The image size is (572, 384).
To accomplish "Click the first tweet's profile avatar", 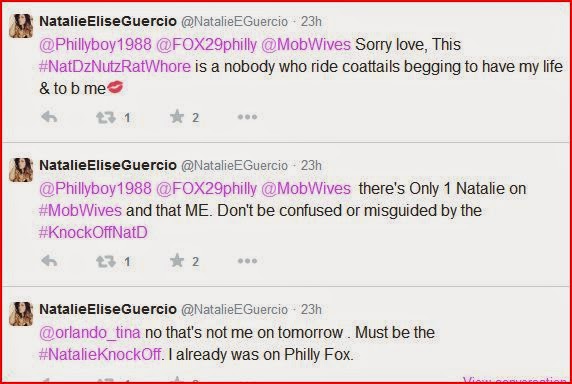I will 21,26.
